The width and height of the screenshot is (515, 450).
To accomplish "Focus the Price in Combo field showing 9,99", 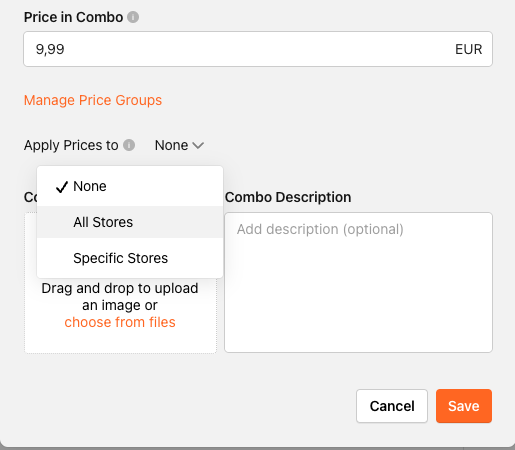I will (x=258, y=49).
